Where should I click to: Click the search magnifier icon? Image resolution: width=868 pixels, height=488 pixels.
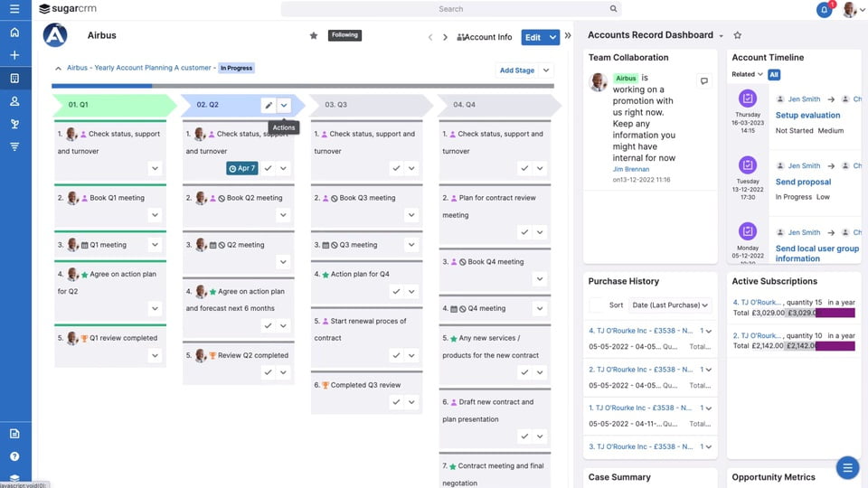pos(613,9)
